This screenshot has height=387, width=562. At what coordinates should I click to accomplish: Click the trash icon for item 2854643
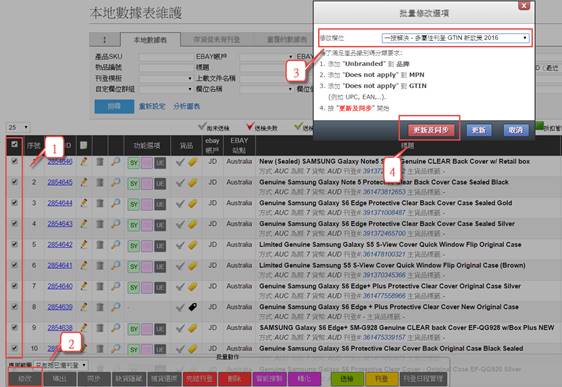pyautogui.click(x=100, y=224)
